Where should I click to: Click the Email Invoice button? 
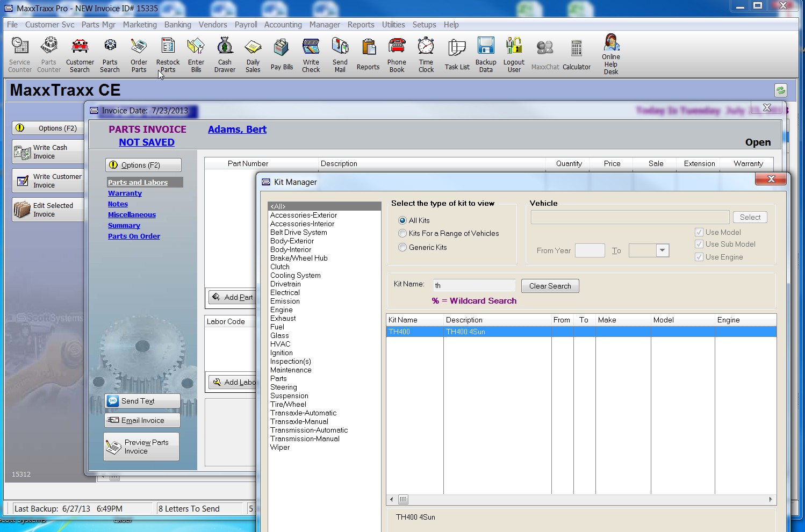(x=142, y=420)
